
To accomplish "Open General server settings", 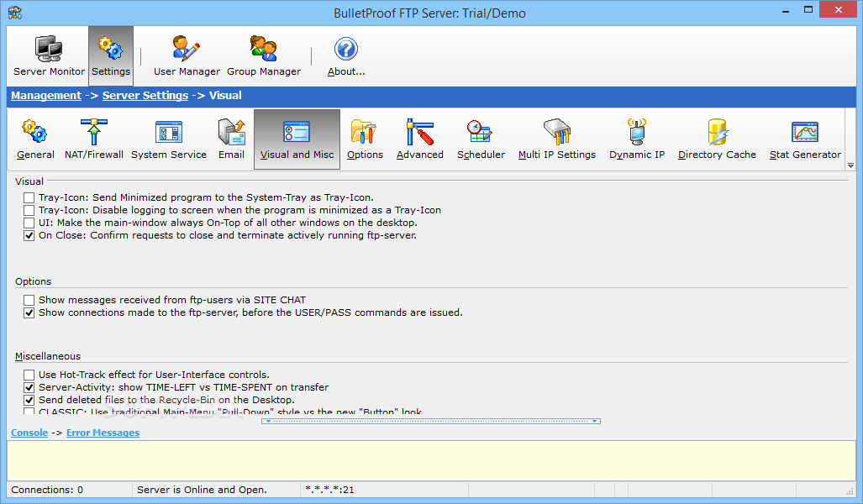I will tap(35, 139).
